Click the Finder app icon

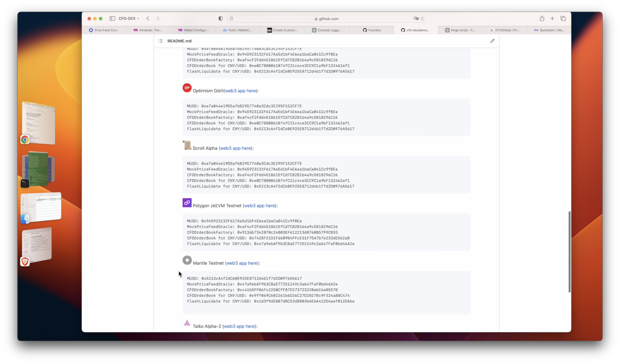[x=25, y=219]
